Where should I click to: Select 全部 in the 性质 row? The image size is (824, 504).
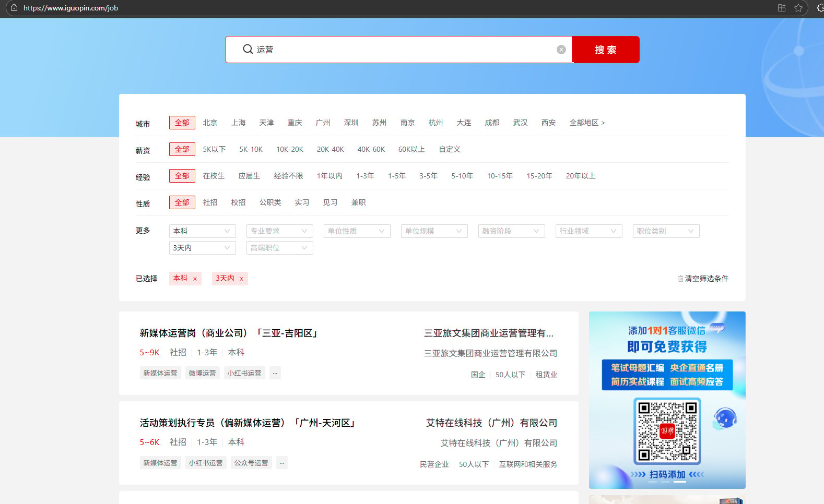coord(182,202)
